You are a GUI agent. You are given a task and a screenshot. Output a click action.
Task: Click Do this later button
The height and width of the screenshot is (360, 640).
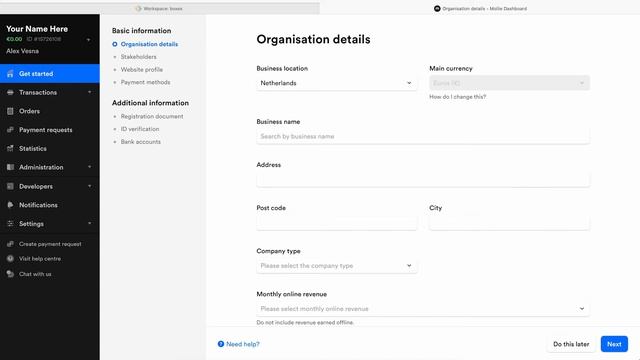(x=571, y=344)
